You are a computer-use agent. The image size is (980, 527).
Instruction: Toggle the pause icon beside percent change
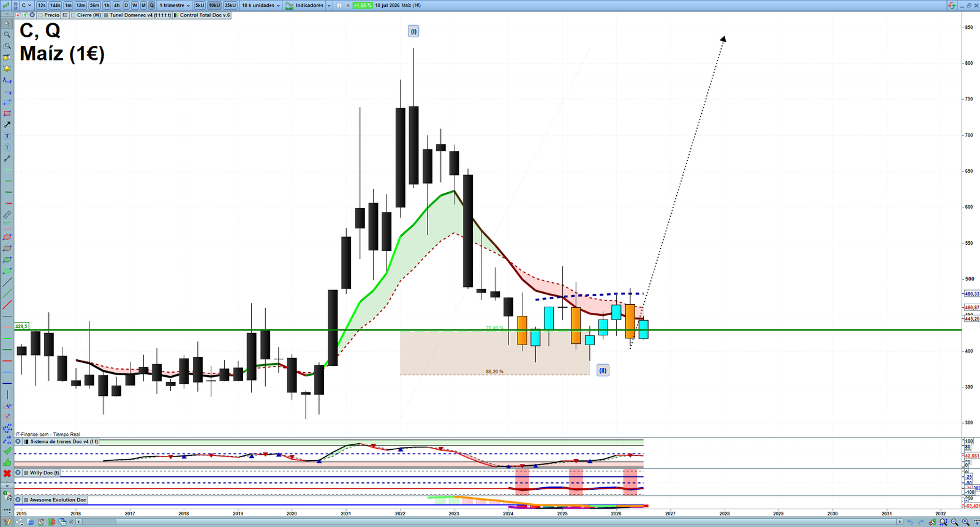pos(339,6)
